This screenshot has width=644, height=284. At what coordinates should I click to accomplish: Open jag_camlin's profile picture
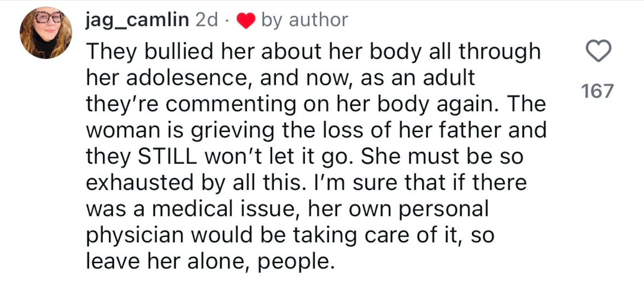[46, 33]
